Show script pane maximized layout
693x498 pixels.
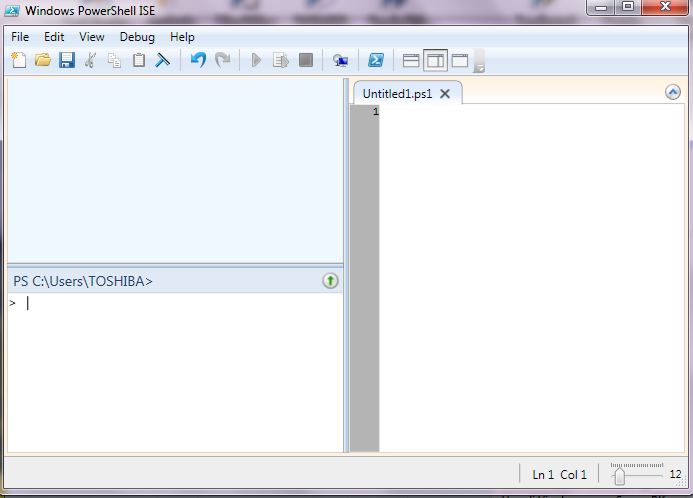[460, 61]
